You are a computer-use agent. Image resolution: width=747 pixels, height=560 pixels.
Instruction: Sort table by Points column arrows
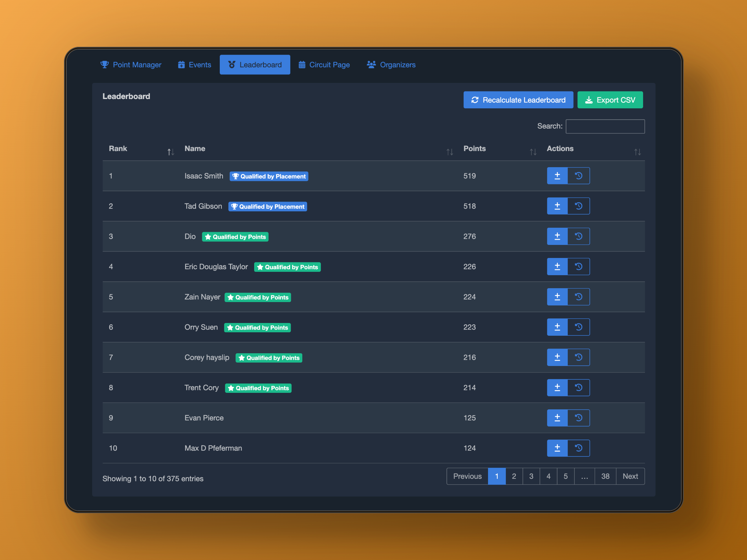(533, 152)
